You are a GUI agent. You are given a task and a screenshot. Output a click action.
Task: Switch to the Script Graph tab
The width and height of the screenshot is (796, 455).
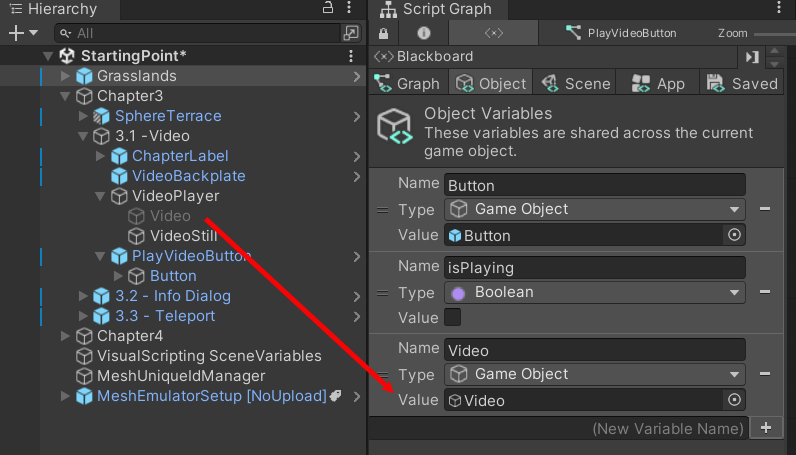437,9
